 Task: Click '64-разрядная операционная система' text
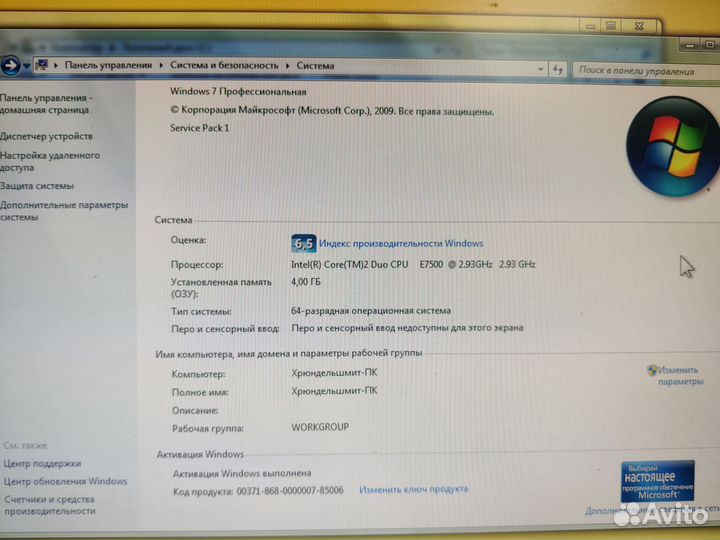tap(371, 311)
